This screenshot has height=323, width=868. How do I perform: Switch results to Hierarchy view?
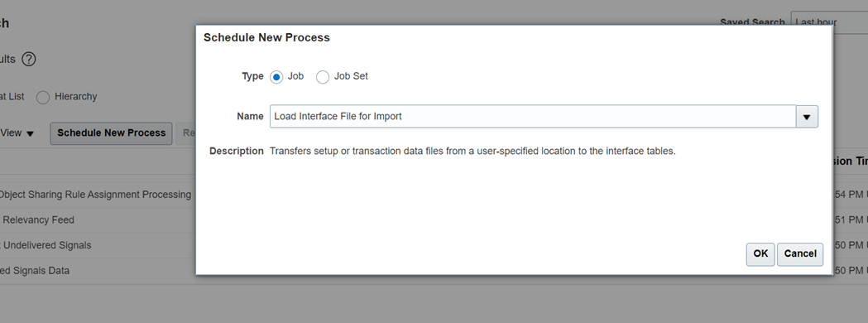click(x=43, y=98)
